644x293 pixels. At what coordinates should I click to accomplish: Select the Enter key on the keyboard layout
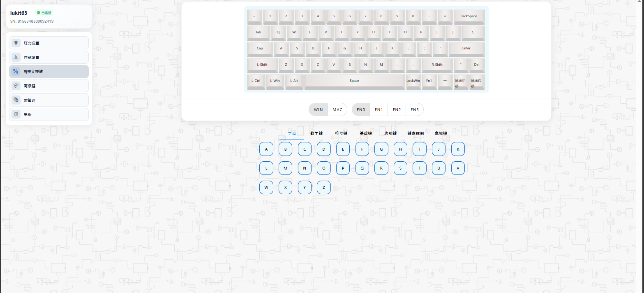coord(466,49)
